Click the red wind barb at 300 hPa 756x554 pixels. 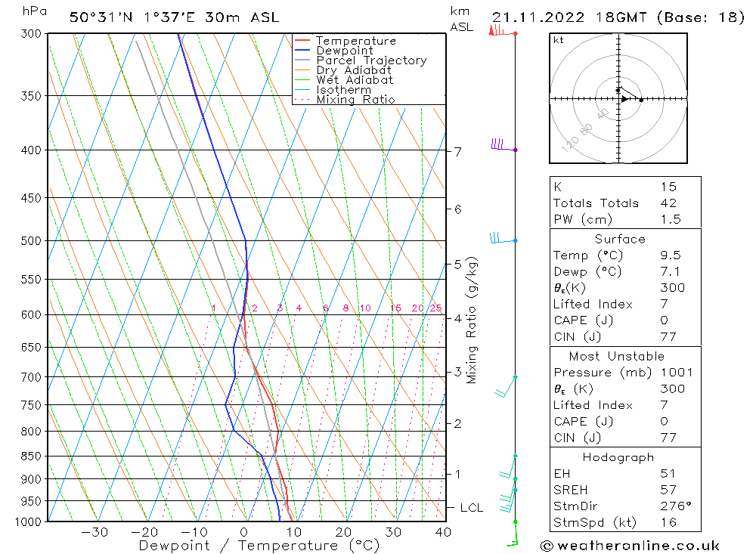503,30
